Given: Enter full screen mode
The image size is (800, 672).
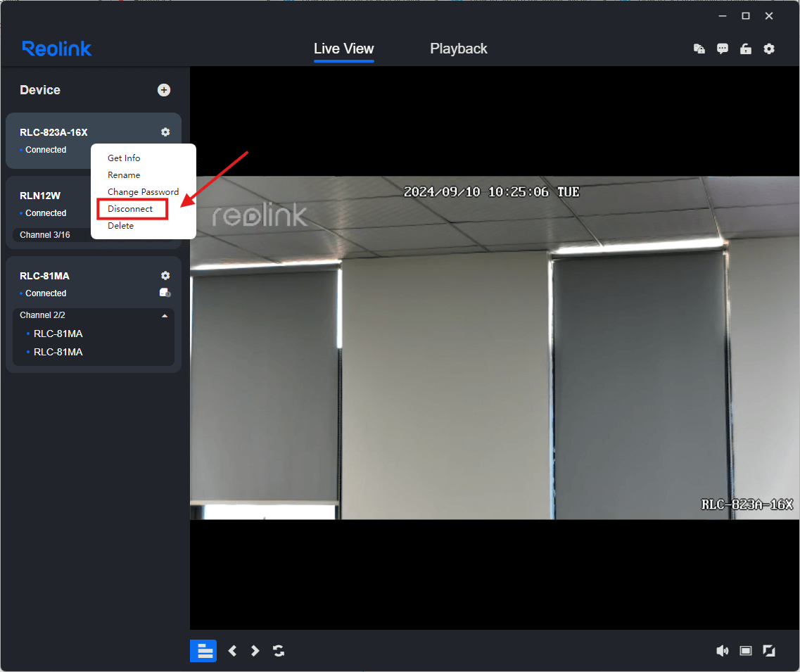Looking at the screenshot, I should pos(769,651).
